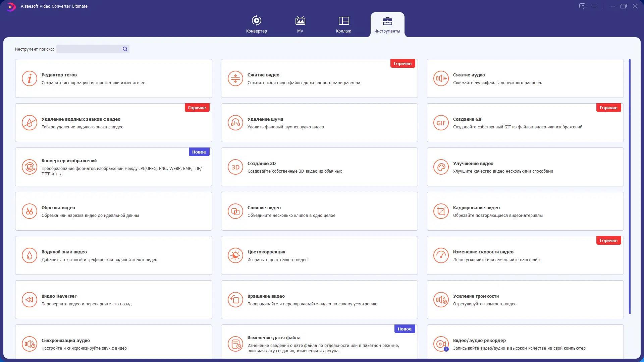Open the hamburger menu in title bar
The width and height of the screenshot is (644, 362).
pyautogui.click(x=594, y=6)
